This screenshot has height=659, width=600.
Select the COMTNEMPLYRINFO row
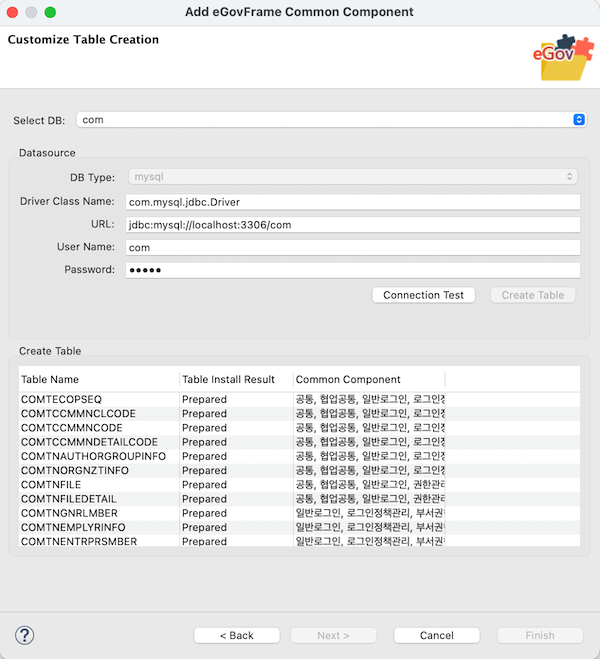pos(300,527)
